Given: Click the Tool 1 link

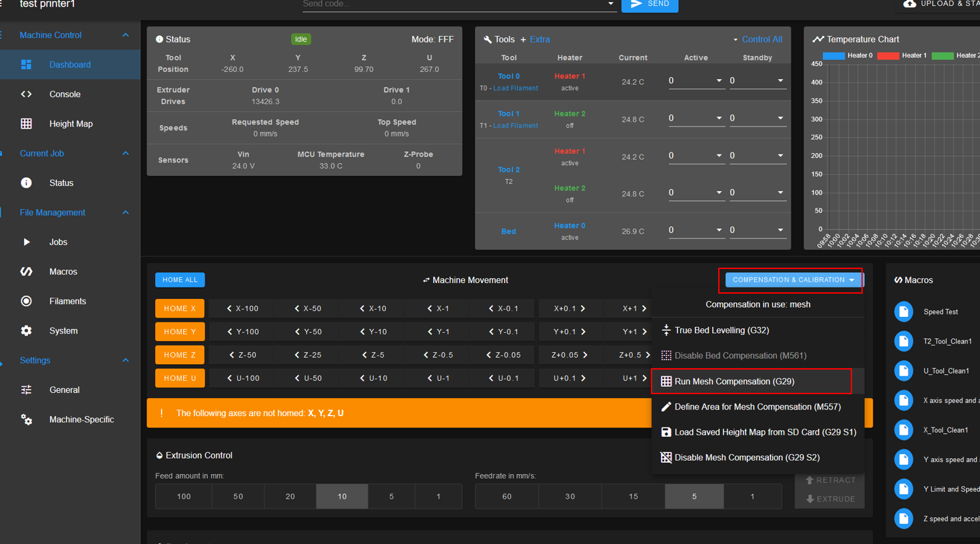Looking at the screenshot, I should coord(508,114).
